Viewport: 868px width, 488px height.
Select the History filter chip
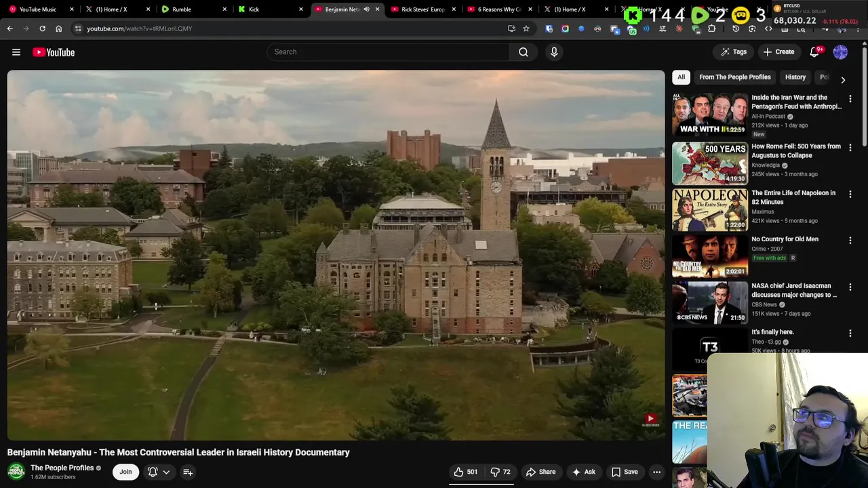point(795,77)
